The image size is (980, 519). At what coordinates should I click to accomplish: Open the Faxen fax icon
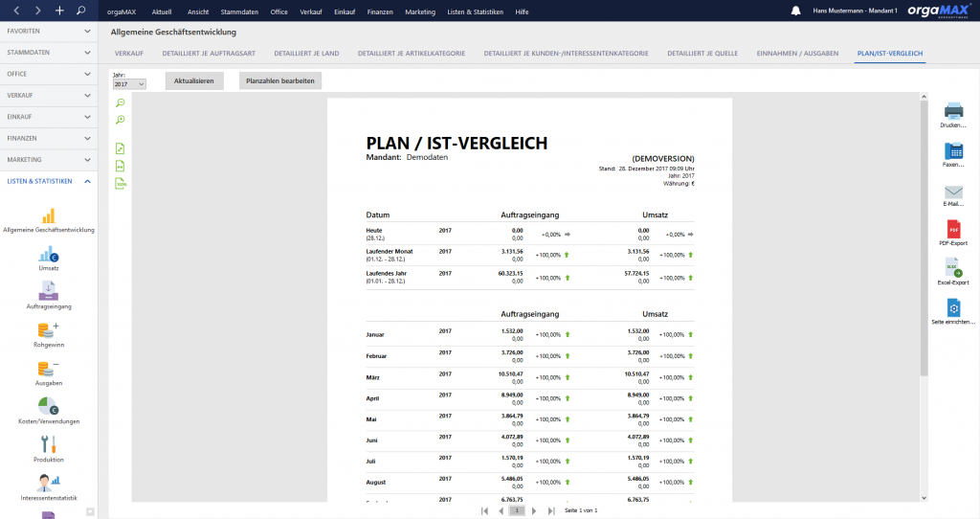coord(953,151)
